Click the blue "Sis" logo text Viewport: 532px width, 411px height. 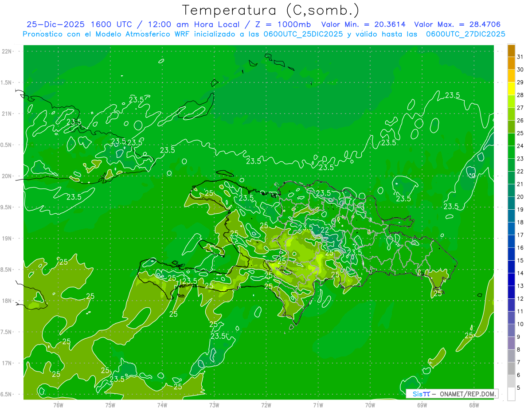417,394
